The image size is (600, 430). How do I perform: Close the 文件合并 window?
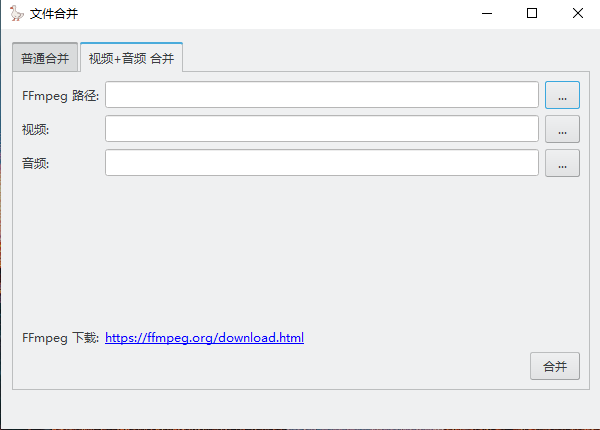[578, 13]
